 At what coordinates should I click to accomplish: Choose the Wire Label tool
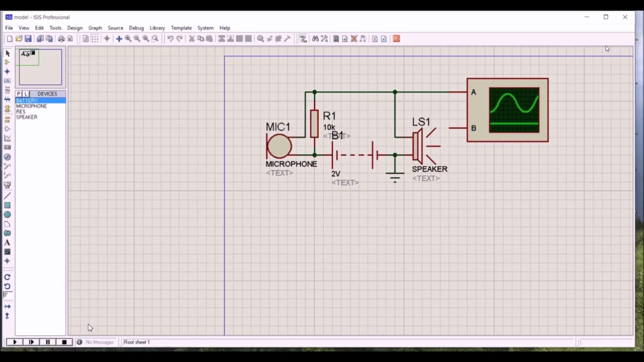(x=7, y=80)
